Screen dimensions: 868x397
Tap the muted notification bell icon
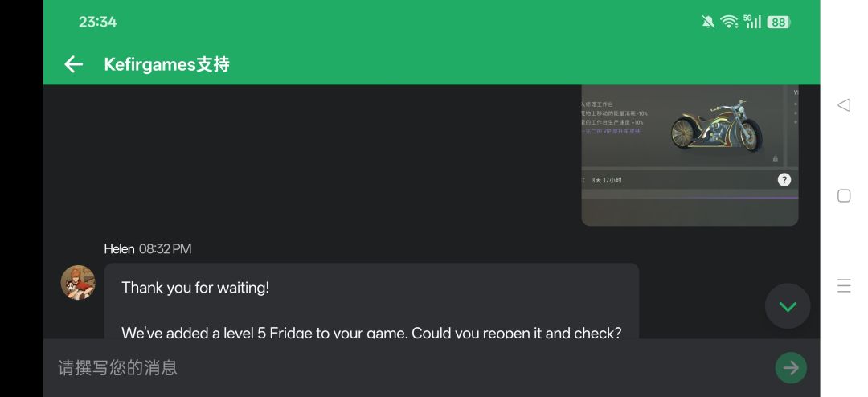click(x=708, y=23)
